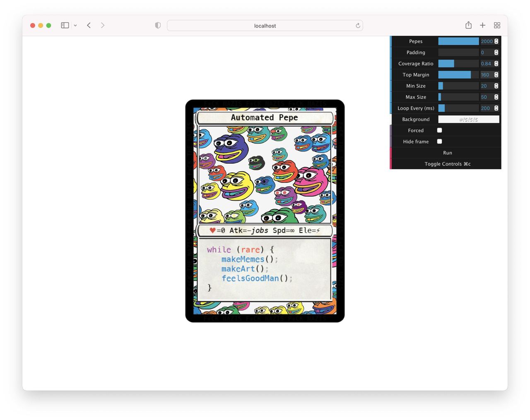Show the tab overview grid
Image resolution: width=530 pixels, height=420 pixels.
point(497,25)
